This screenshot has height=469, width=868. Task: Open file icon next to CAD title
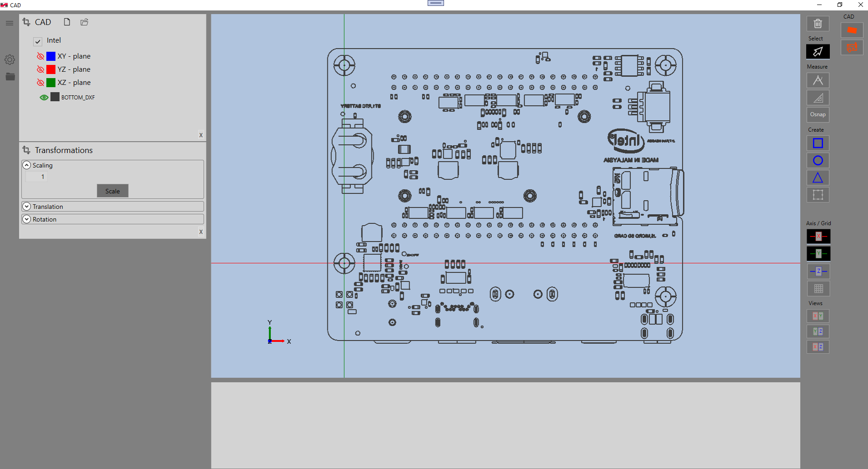(x=84, y=22)
